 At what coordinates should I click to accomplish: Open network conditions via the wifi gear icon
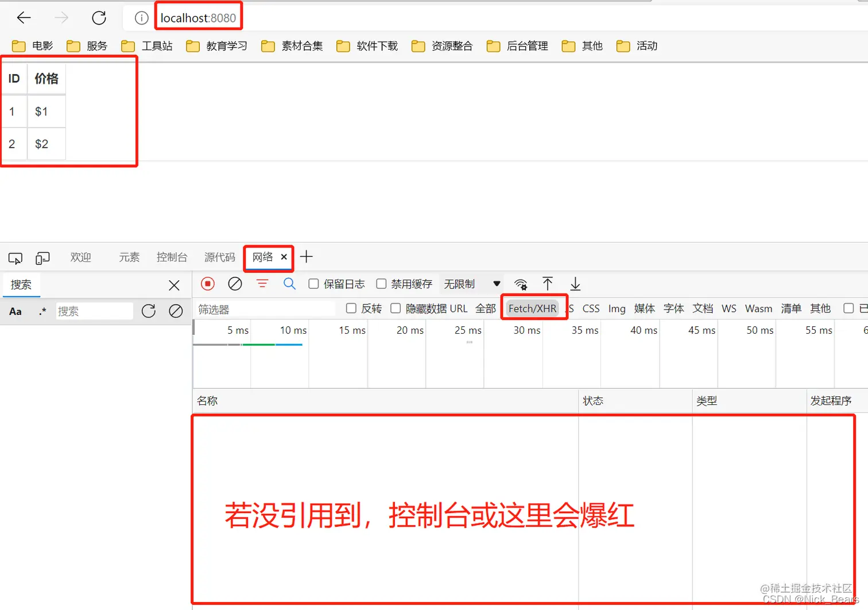click(521, 284)
